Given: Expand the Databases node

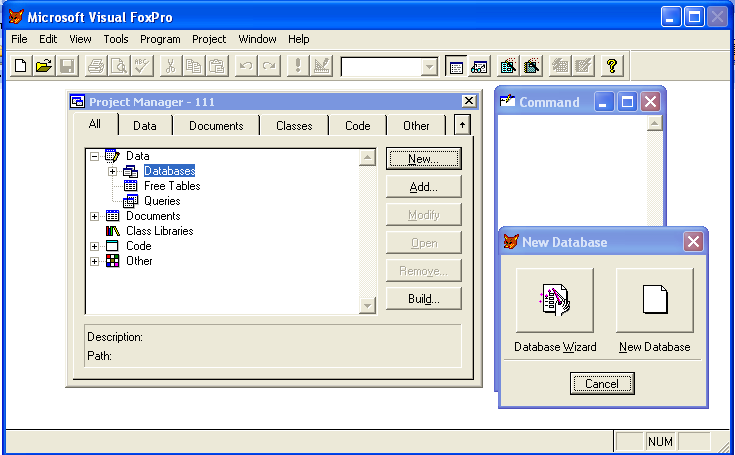Looking at the screenshot, I should [112, 172].
